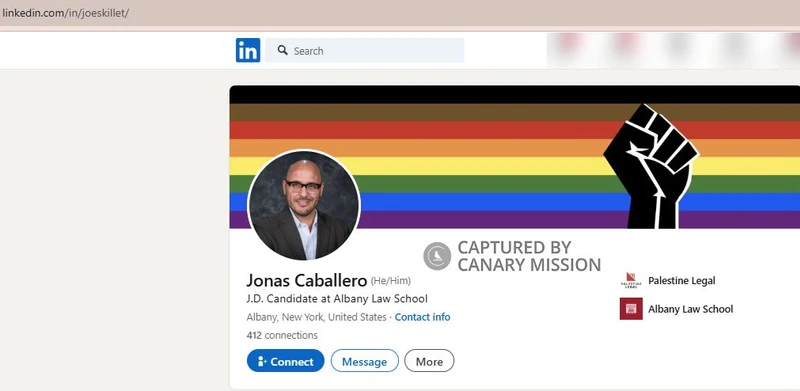Open the Contact info link

(x=422, y=317)
